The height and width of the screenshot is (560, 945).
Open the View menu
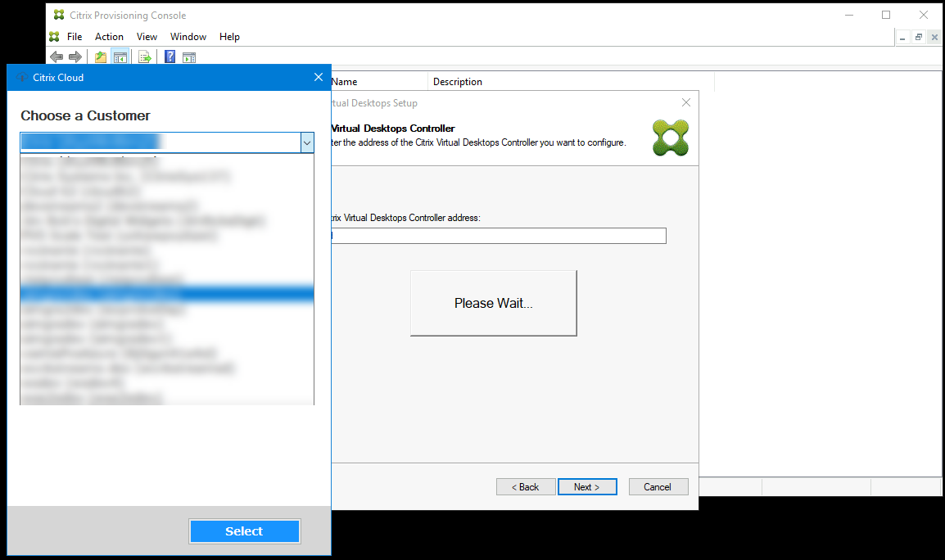[x=147, y=37]
